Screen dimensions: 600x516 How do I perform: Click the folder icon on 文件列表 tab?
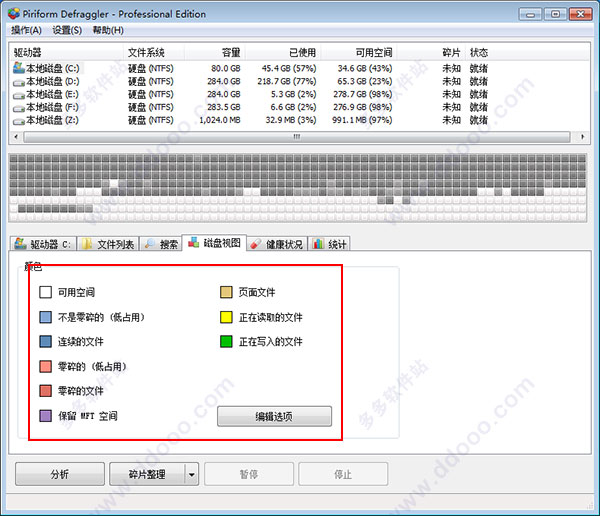[x=87, y=244]
